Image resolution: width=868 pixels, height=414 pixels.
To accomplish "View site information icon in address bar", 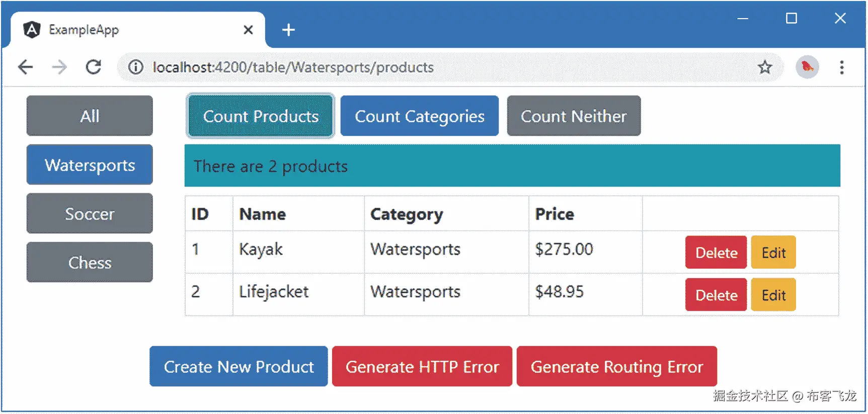I will pyautogui.click(x=136, y=67).
